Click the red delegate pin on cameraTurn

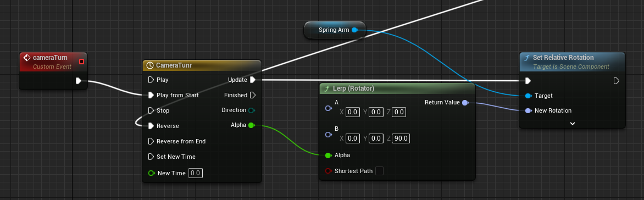82,62
